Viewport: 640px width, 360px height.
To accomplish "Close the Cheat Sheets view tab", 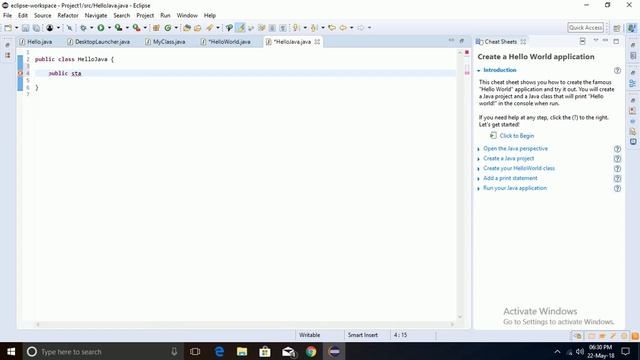I will 523,41.
